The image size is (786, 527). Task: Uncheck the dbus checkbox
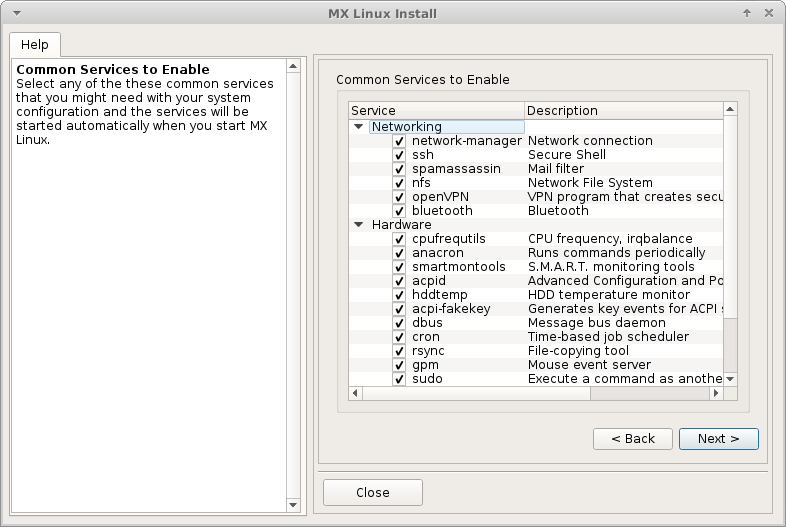399,323
